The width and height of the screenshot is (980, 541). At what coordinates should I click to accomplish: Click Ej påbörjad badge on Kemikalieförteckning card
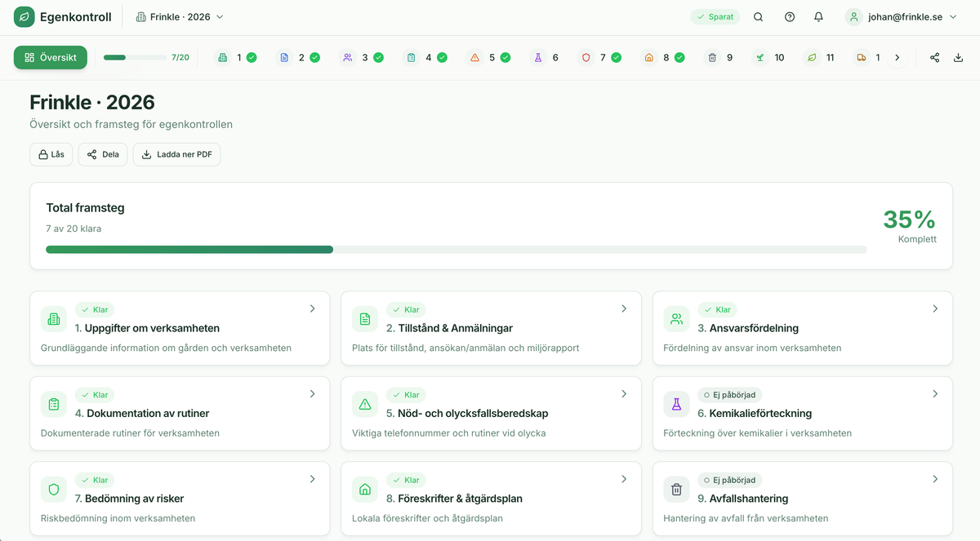point(729,395)
